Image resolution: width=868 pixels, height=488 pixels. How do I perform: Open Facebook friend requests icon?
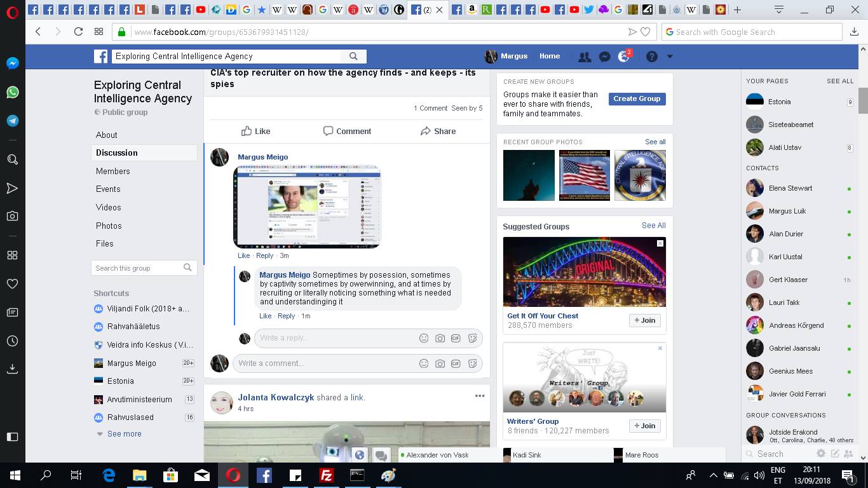pos(585,57)
